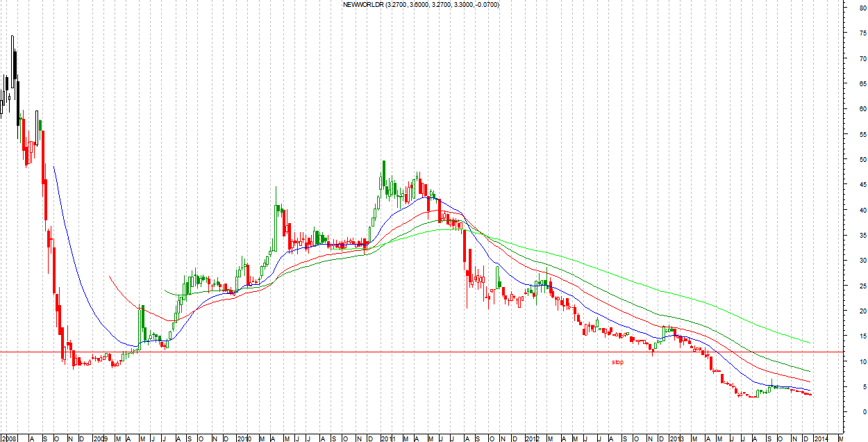Click the 2013 year marker on the time axis
868x442 pixels.
(676, 439)
